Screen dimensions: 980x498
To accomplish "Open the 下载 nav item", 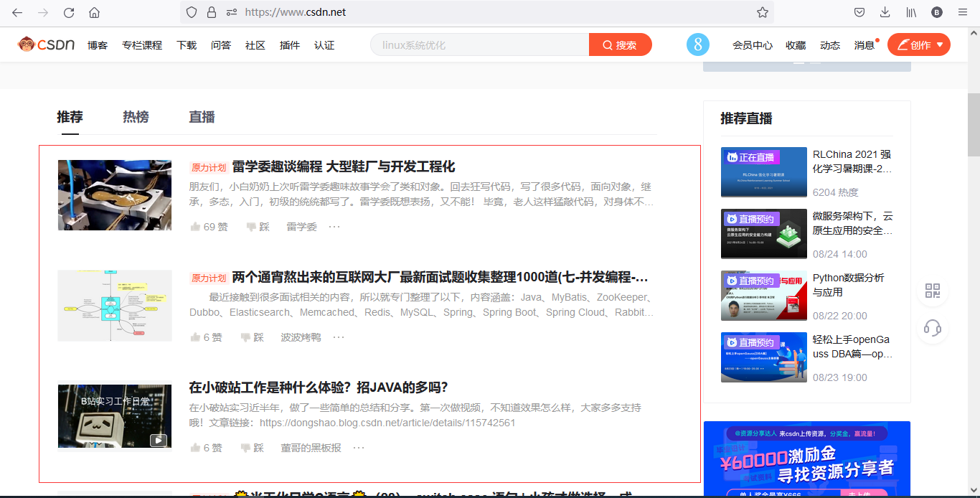I will pyautogui.click(x=187, y=45).
